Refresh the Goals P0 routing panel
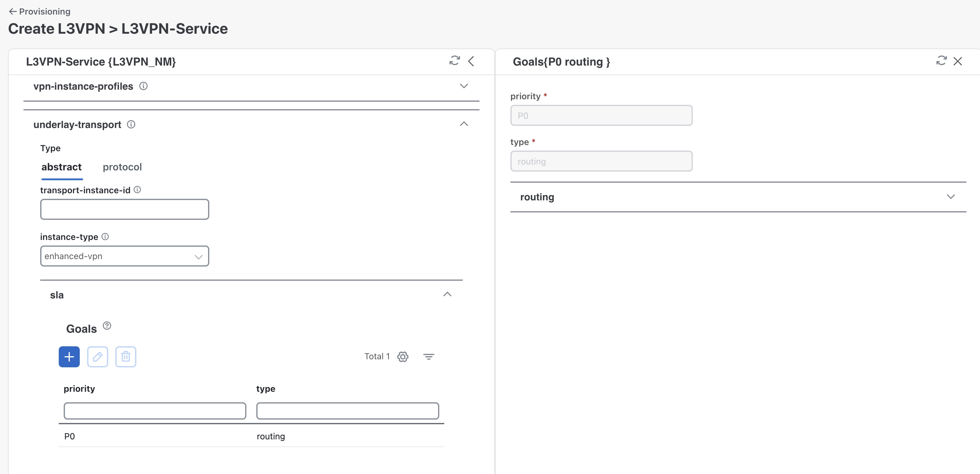This screenshot has height=474, width=980. tap(941, 61)
